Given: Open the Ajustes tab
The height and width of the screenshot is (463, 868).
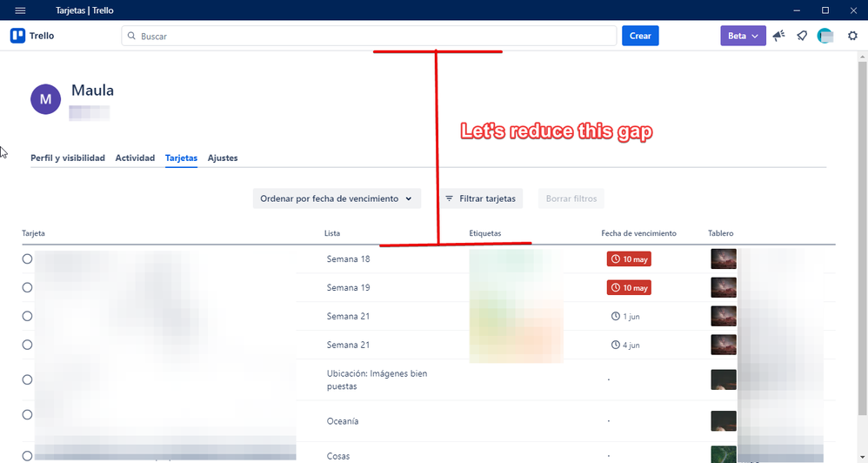Looking at the screenshot, I should click(223, 158).
